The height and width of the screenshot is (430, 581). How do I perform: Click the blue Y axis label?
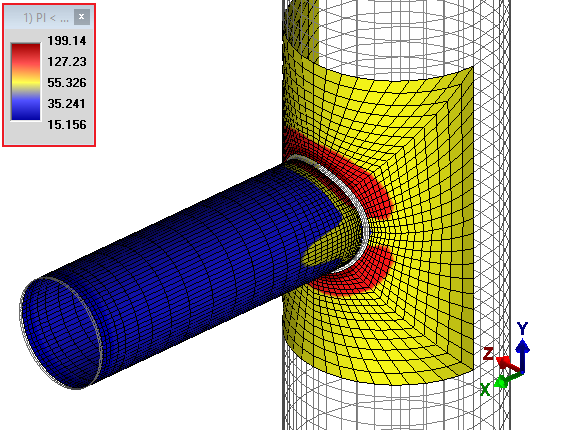point(522,328)
